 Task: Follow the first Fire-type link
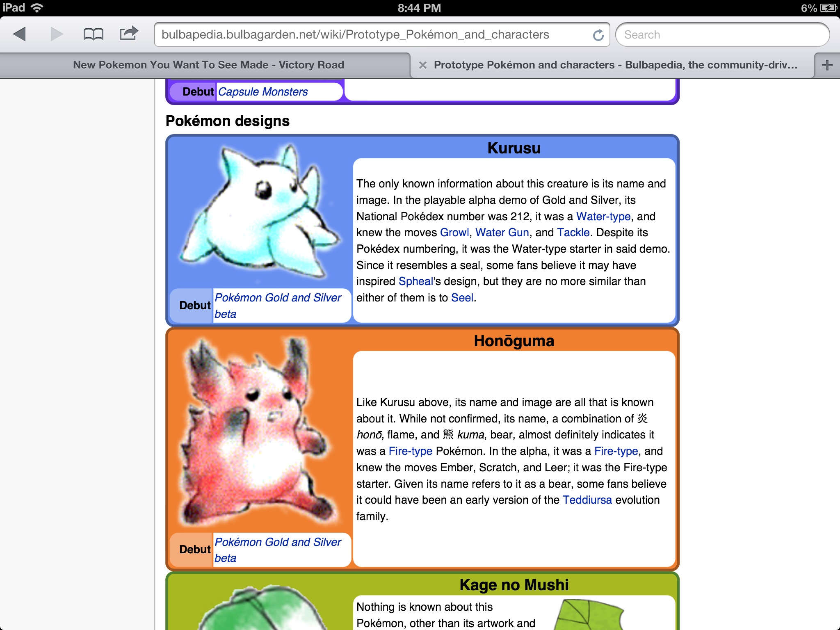click(411, 451)
